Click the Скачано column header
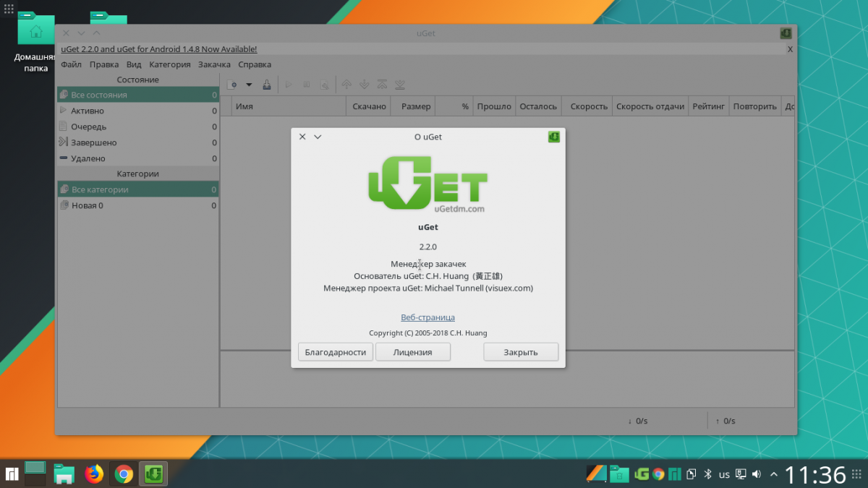 coord(369,106)
